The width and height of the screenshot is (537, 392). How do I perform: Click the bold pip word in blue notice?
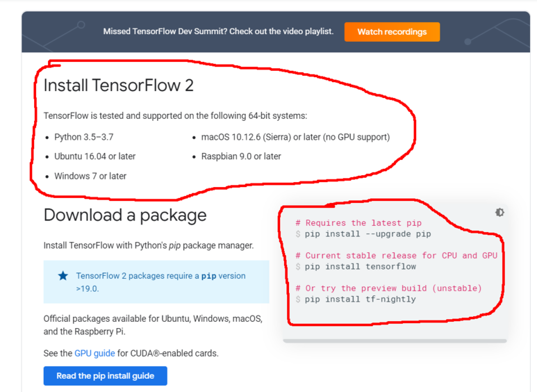point(208,276)
